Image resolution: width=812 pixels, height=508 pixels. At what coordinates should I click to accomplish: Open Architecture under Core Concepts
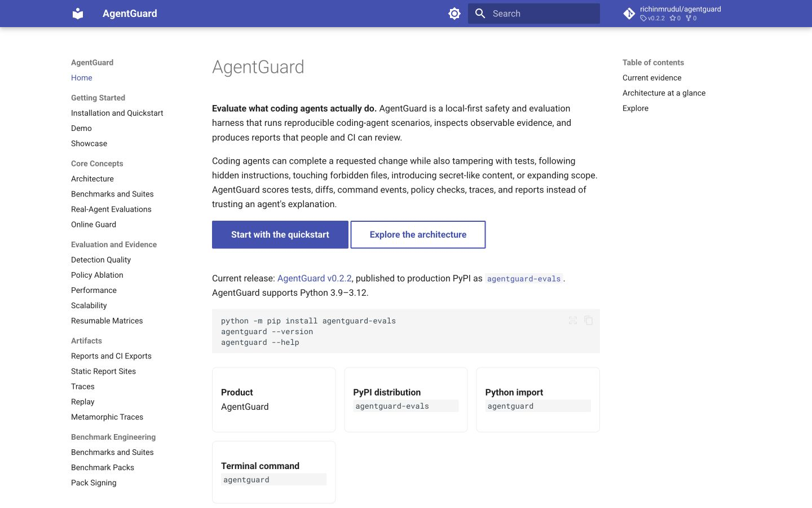(92, 178)
